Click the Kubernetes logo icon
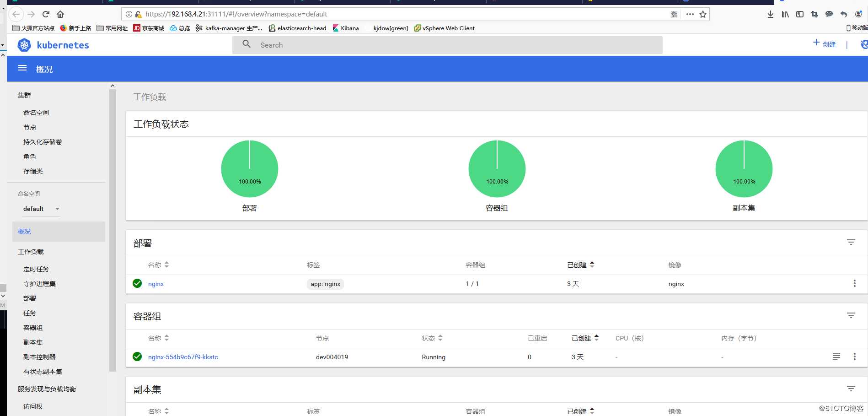Screen dimensions: 868x416 [x=24, y=45]
